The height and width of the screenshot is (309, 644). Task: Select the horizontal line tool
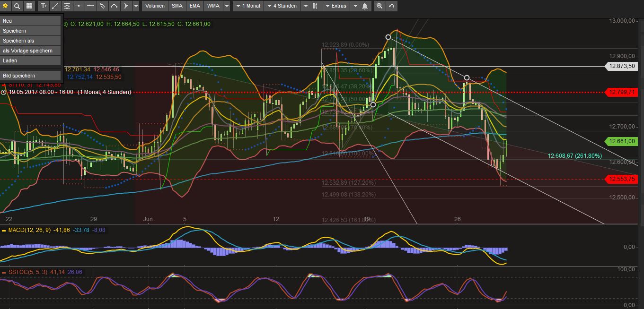click(79, 6)
